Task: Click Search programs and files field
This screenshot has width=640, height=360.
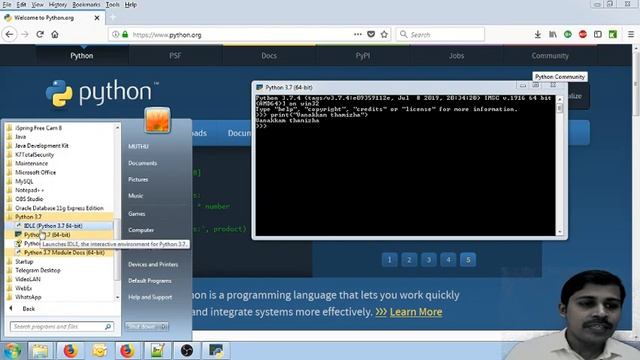Action: click(x=61, y=327)
